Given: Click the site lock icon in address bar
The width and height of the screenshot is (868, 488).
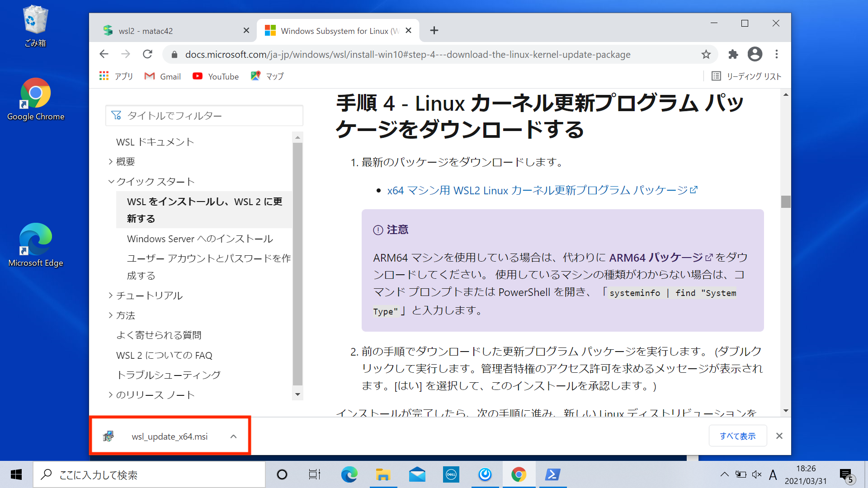Looking at the screenshot, I should click(x=175, y=55).
